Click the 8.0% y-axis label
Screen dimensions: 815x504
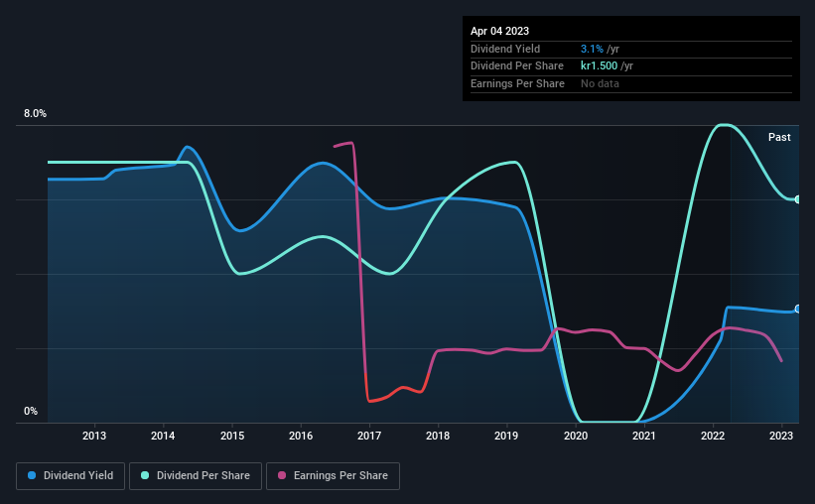[35, 114]
